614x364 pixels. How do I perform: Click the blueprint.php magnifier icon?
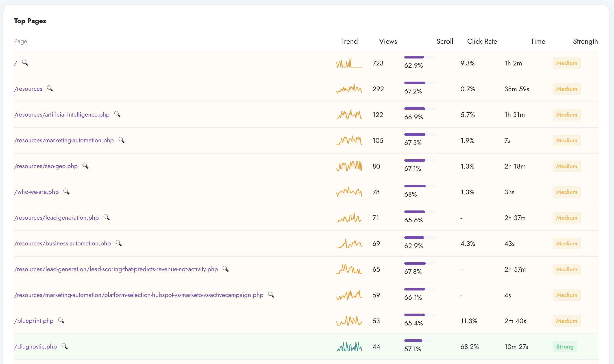(61, 320)
